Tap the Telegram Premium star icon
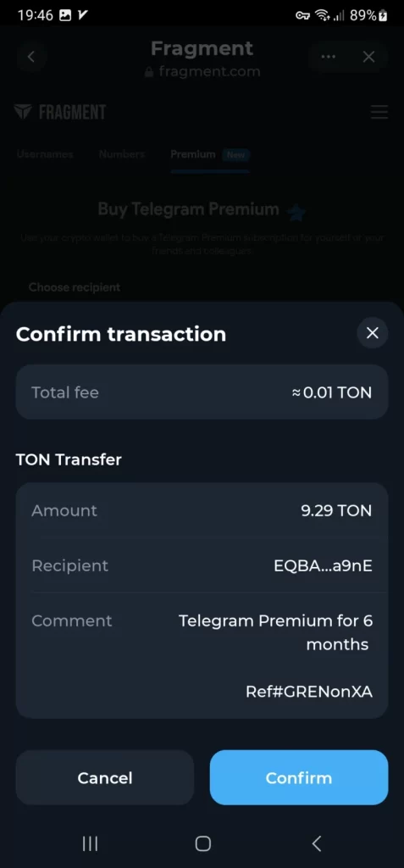This screenshot has height=868, width=404. [x=296, y=211]
